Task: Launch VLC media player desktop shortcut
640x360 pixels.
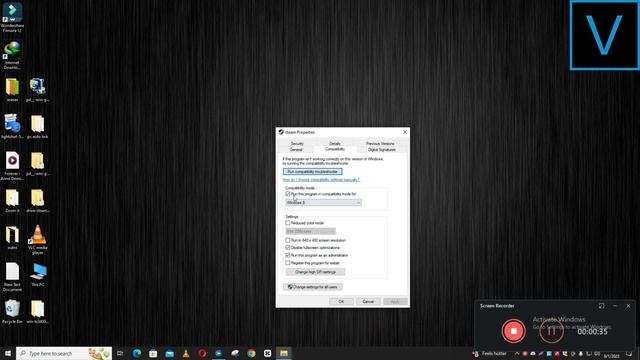Action: coord(38,240)
